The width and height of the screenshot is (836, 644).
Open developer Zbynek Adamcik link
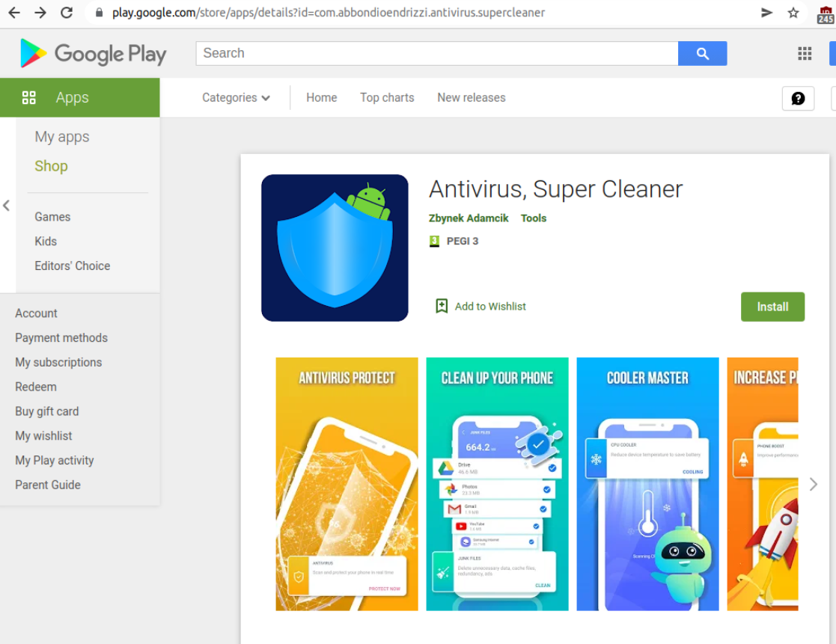[x=468, y=218]
